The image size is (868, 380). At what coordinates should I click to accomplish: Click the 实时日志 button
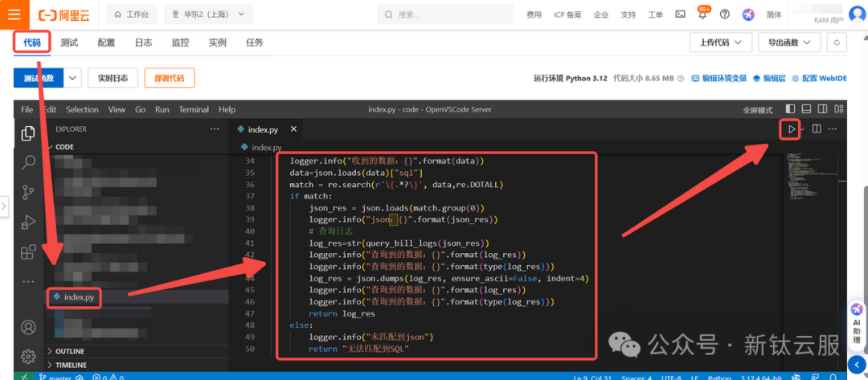113,78
